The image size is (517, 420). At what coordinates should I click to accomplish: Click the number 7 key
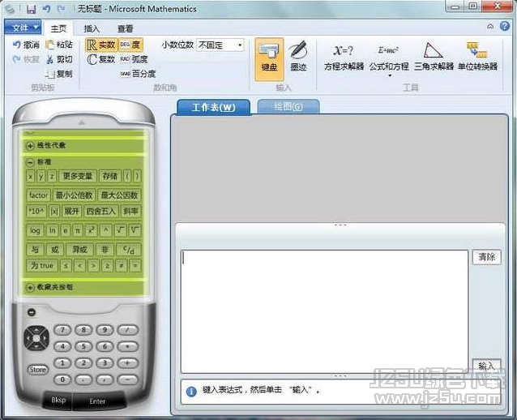pyautogui.click(x=62, y=330)
